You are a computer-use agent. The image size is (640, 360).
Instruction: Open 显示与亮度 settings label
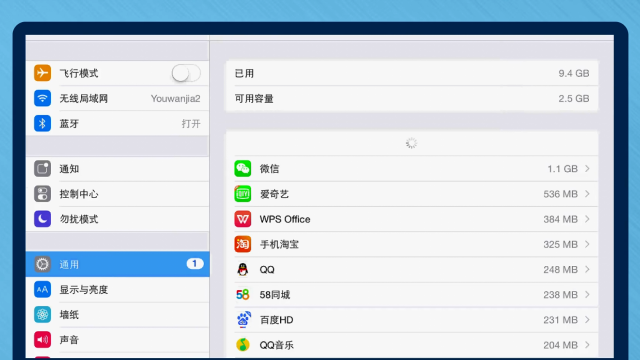[x=84, y=290]
